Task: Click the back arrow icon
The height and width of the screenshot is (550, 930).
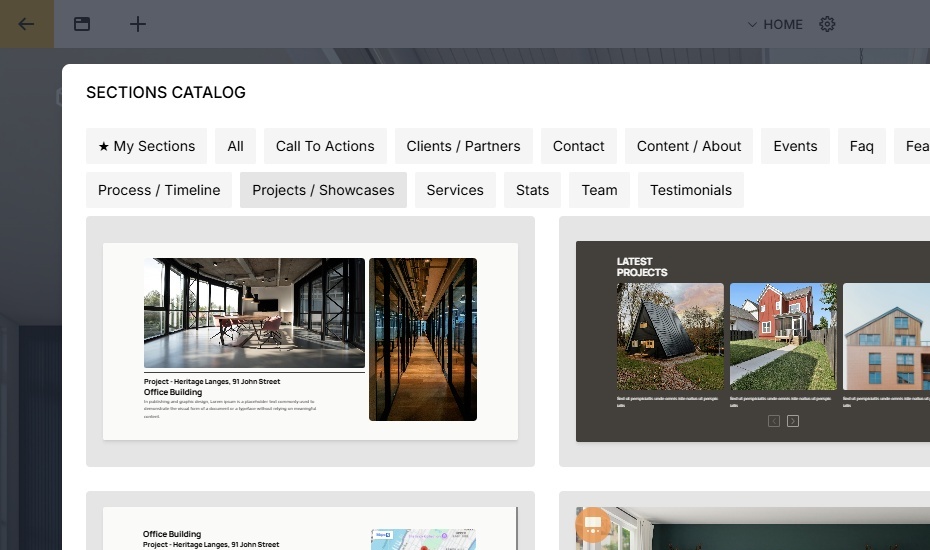Action: pyautogui.click(x=26, y=24)
